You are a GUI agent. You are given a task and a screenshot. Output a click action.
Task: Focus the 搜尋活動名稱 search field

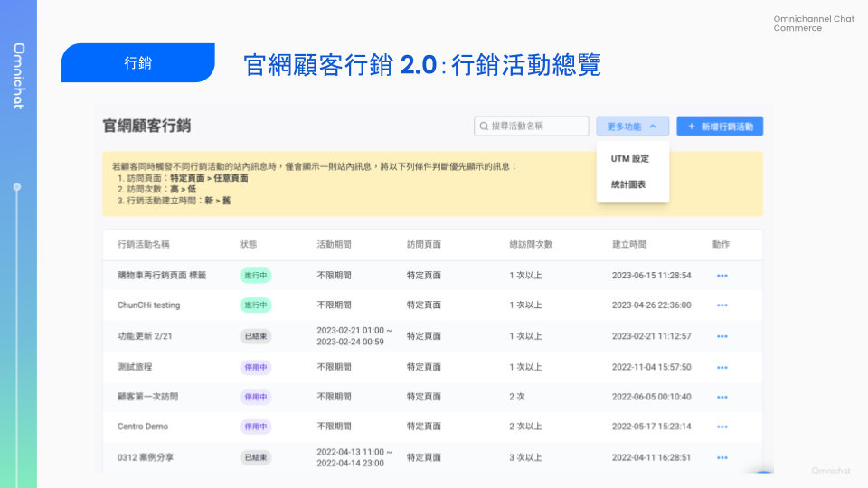click(532, 127)
